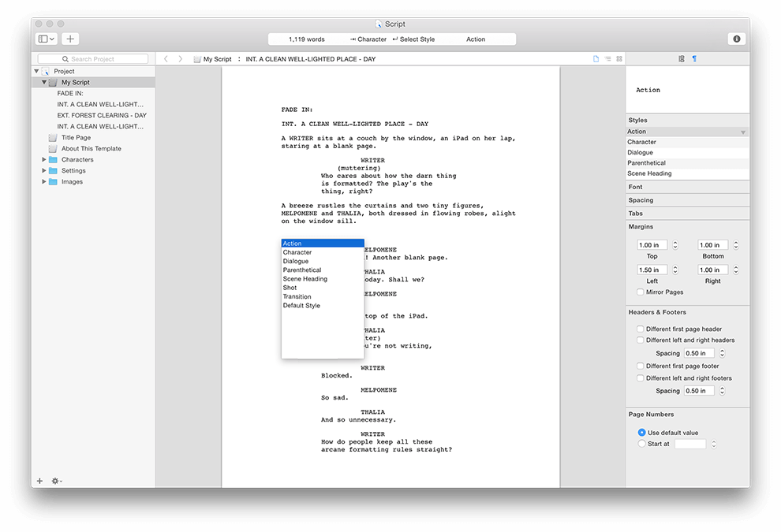Check Different first page footer
This screenshot has width=781, height=532.
tap(640, 366)
